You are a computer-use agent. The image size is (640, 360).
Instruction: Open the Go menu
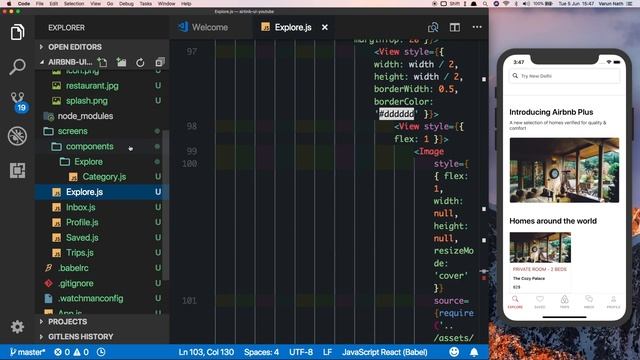110,4
